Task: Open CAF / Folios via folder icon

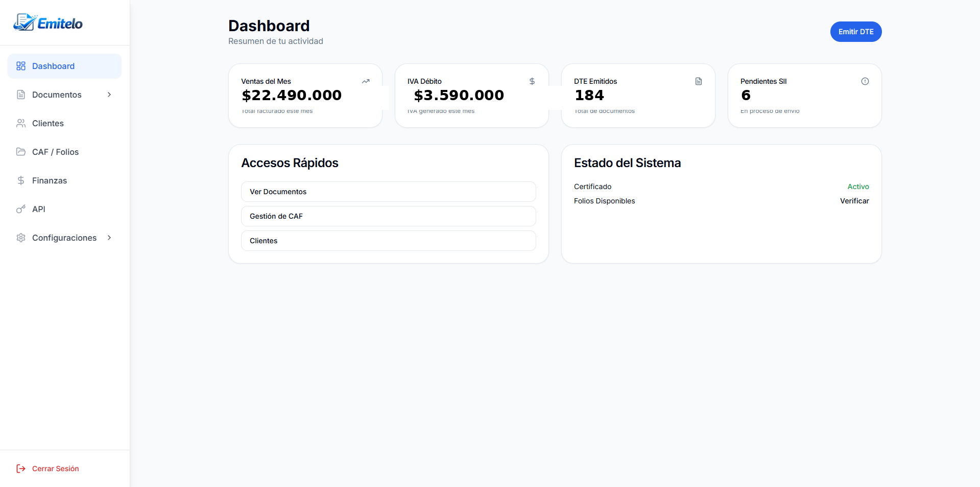Action: click(20, 152)
